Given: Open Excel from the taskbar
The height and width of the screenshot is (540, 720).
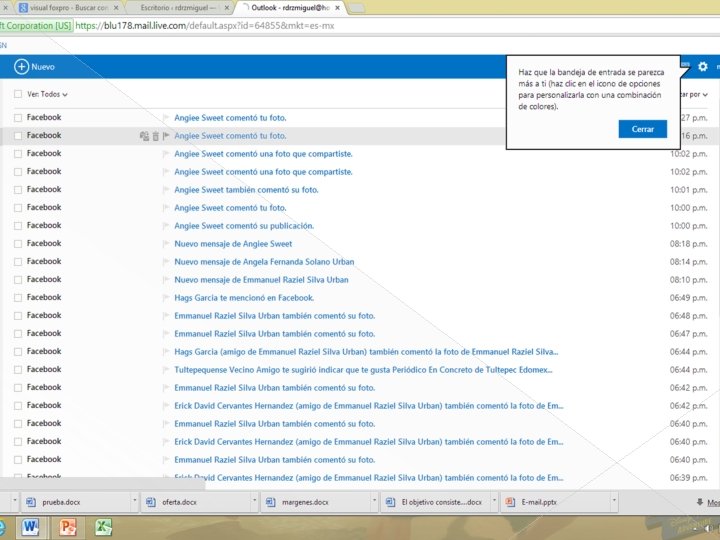Looking at the screenshot, I should 104,527.
